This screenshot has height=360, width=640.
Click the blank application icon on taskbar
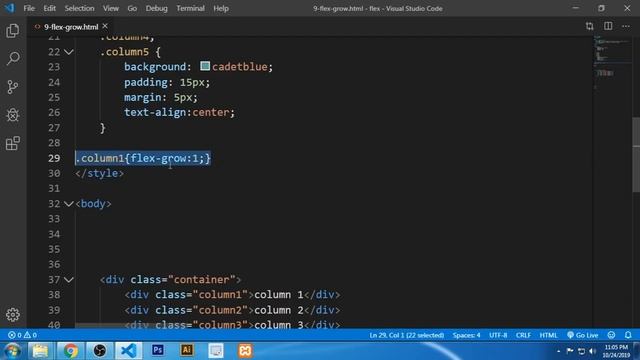point(216,351)
